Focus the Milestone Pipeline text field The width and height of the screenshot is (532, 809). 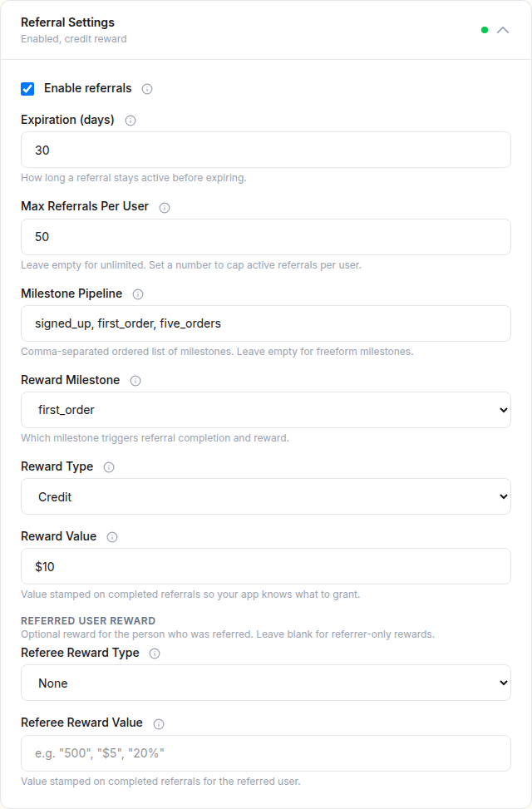pyautogui.click(x=266, y=323)
